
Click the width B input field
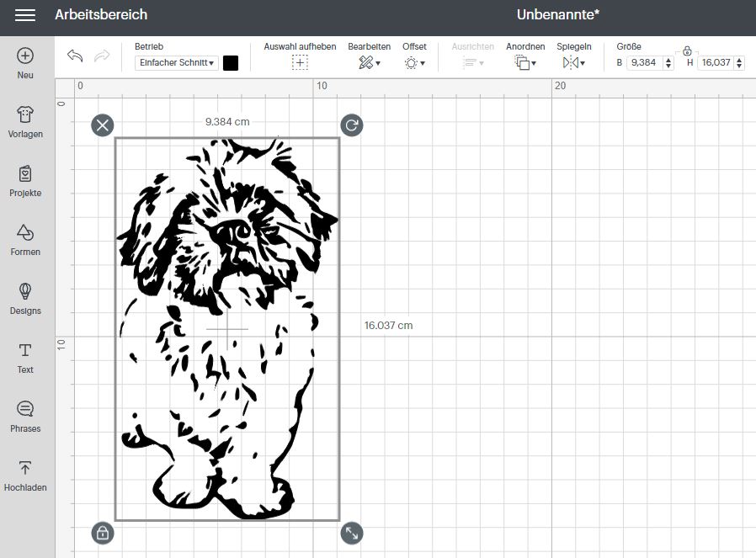[644, 63]
